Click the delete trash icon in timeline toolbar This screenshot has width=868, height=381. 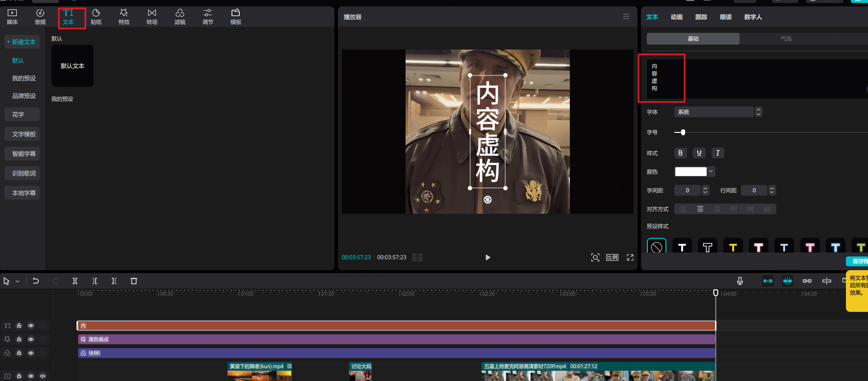(x=134, y=281)
